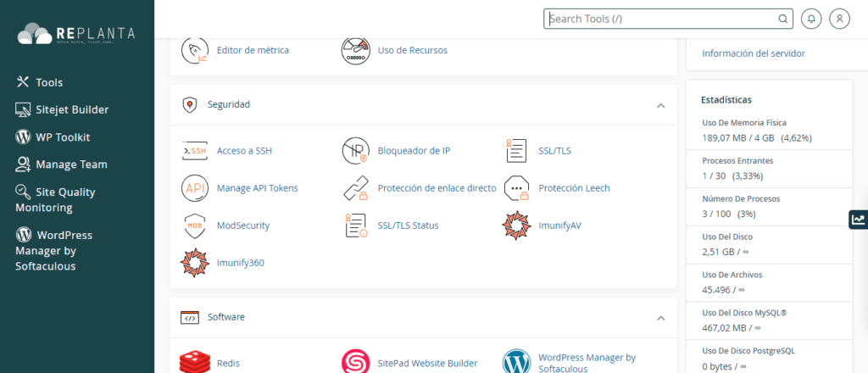The image size is (868, 373).
Task: Click the ImunifyAV icon
Action: pyautogui.click(x=516, y=225)
